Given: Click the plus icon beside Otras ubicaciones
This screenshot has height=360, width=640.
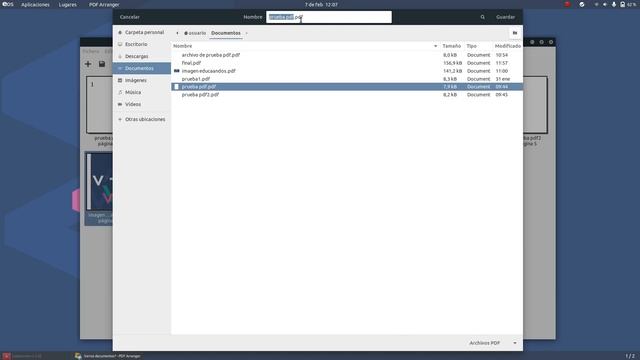Looking at the screenshot, I should tap(120, 120).
